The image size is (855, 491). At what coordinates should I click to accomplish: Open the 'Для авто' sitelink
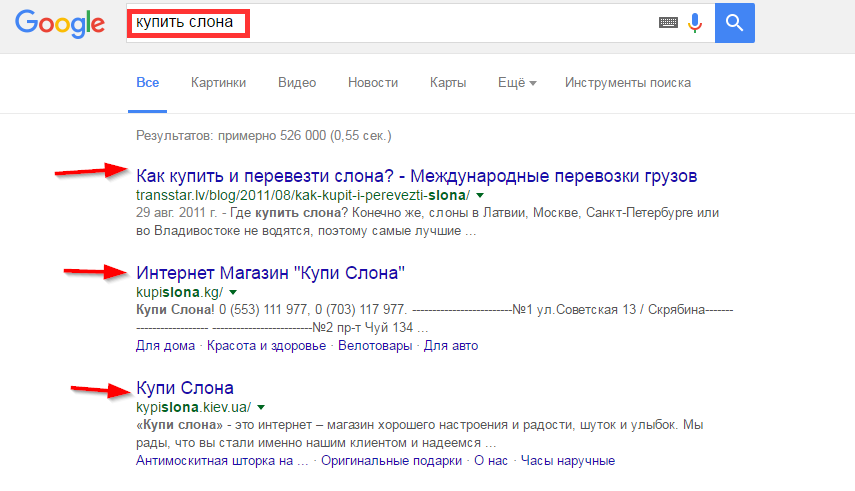pos(451,346)
